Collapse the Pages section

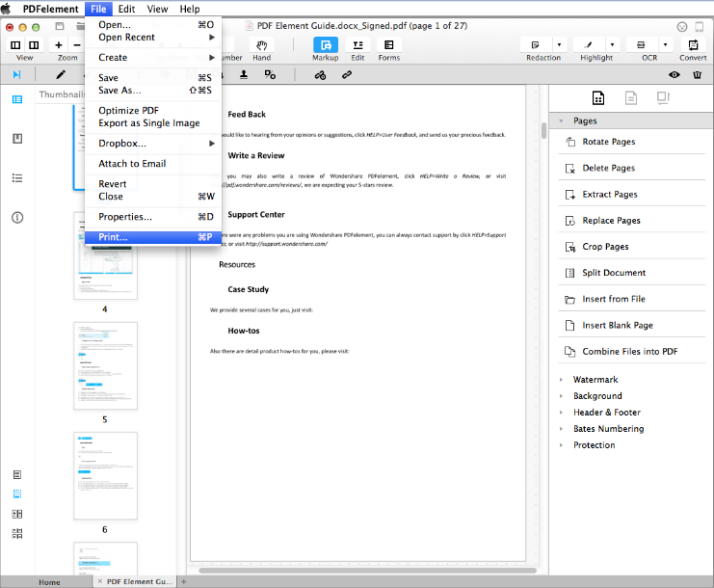[x=562, y=121]
